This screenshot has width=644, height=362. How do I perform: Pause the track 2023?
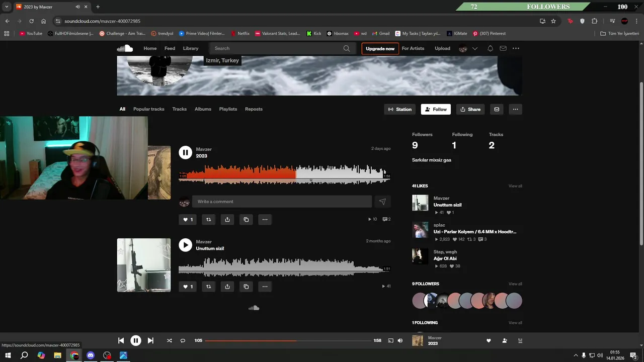click(x=185, y=152)
